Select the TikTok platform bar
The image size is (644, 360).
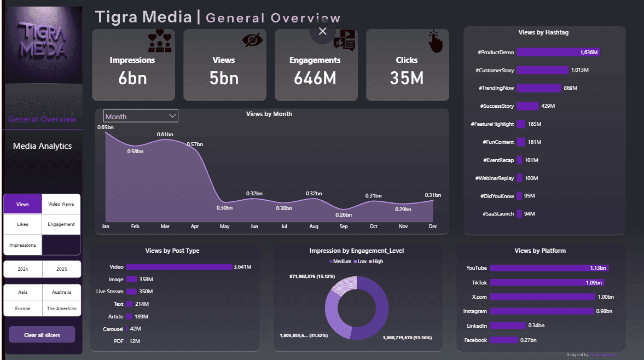tap(547, 282)
